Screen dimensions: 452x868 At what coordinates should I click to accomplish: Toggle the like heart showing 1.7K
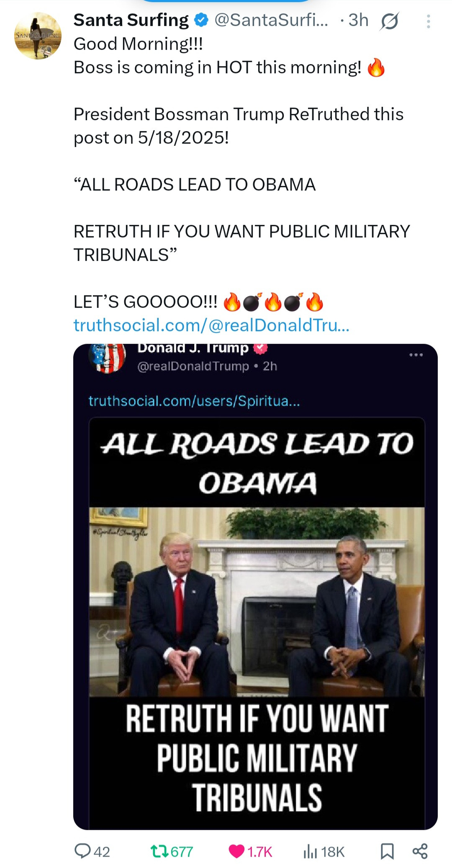tap(251, 851)
